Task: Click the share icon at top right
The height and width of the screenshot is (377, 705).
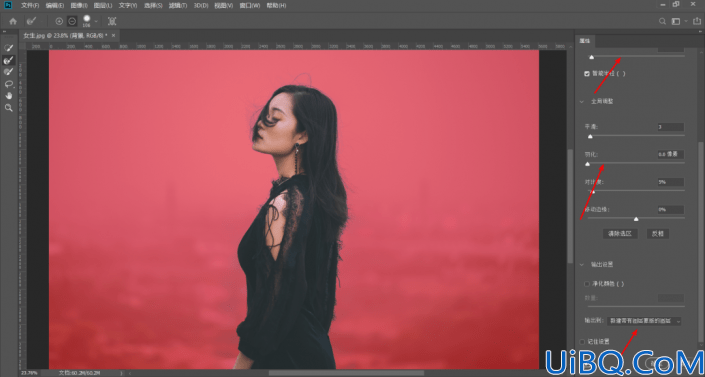Action: [x=696, y=21]
